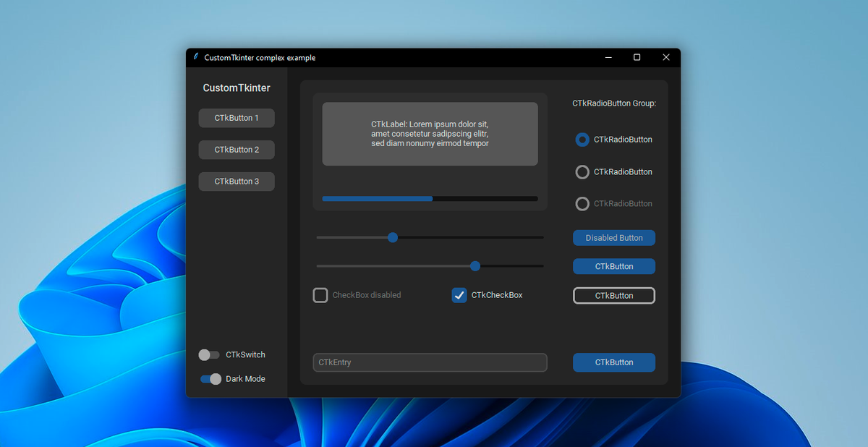The image size is (868, 447).
Task: Click the lower slider handle
Action: click(475, 265)
